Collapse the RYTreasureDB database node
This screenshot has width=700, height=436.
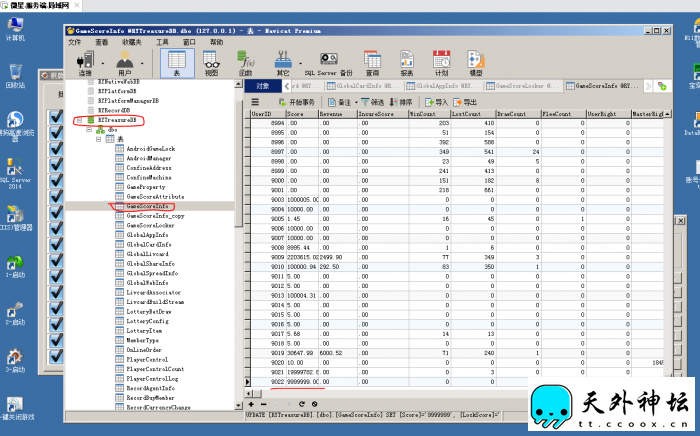pos(79,120)
